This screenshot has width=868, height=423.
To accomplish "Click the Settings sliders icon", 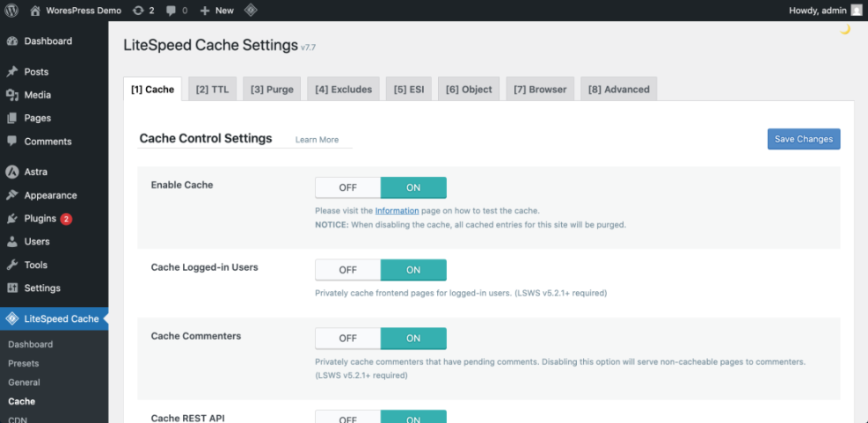I will tap(12, 288).
